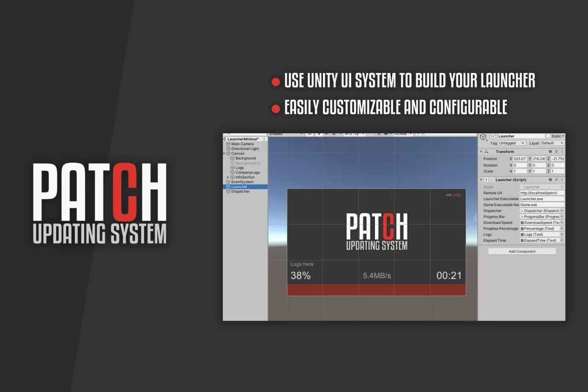Viewport: 588px width, 392px height.
Task: Open object picker for Progress Bar field
Action: [562, 216]
